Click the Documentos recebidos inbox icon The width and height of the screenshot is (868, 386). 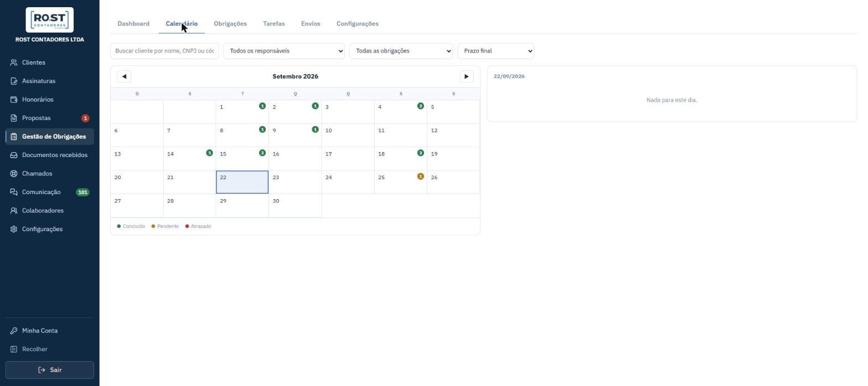coord(14,155)
